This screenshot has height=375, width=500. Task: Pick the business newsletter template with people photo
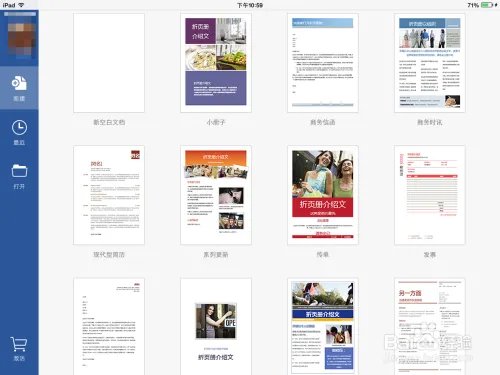430,63
